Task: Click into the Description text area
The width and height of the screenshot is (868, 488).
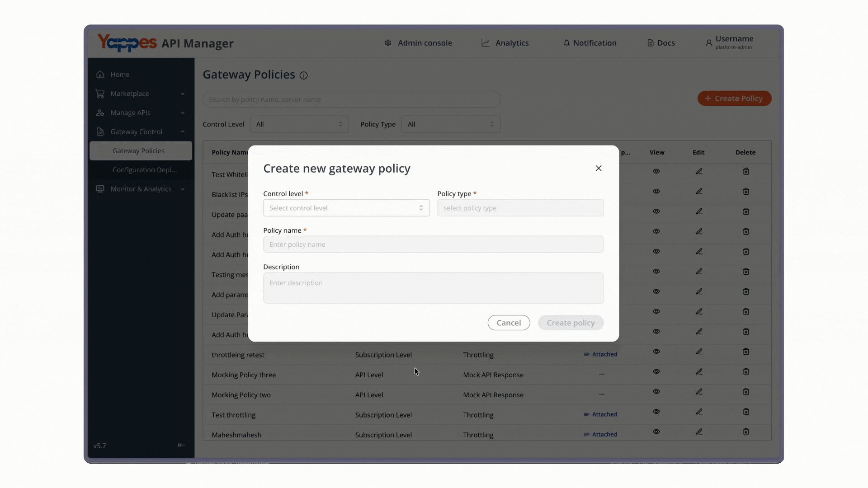Action: click(x=433, y=288)
